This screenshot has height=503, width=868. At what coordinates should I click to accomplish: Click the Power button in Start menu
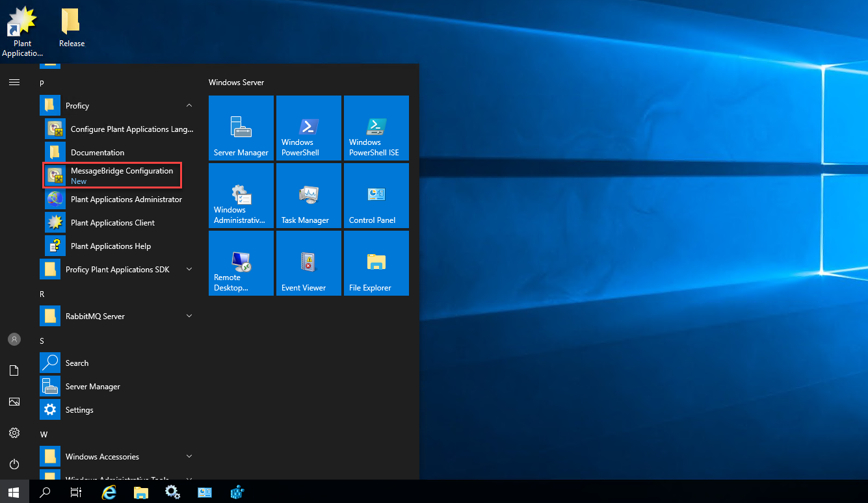(14, 464)
